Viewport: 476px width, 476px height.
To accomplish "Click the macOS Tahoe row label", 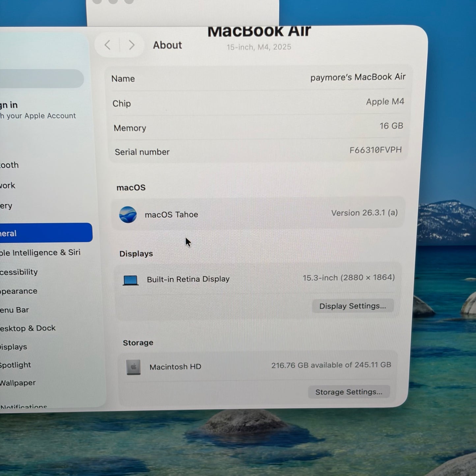I will [x=171, y=214].
